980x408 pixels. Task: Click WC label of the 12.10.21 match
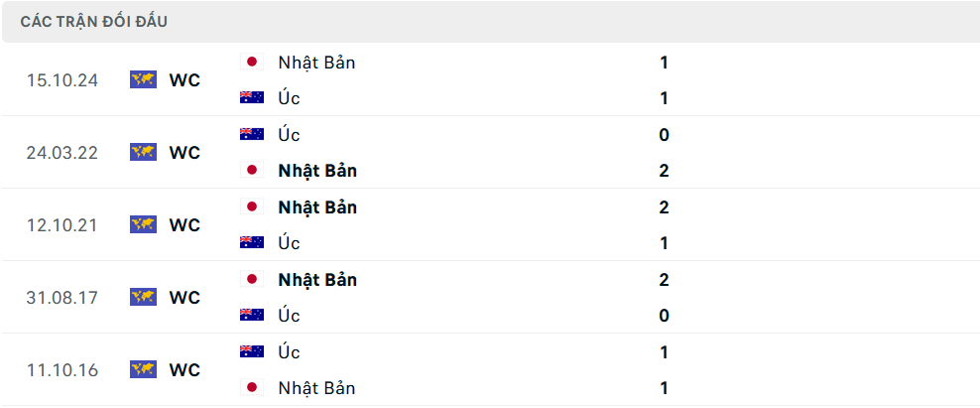click(185, 225)
